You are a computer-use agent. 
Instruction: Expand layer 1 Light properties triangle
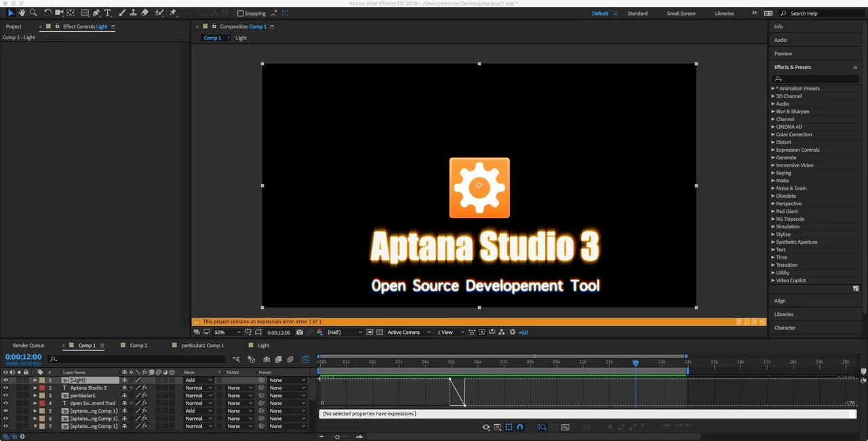pyautogui.click(x=35, y=381)
